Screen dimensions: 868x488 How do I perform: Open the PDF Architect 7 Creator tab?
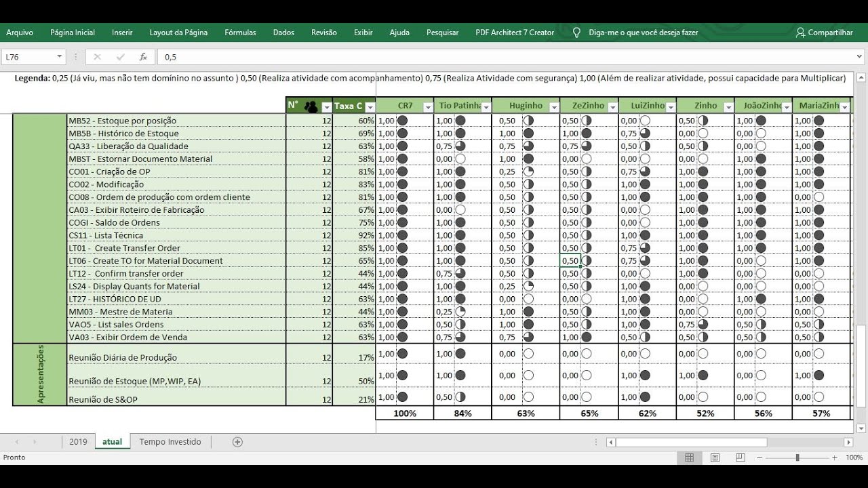pyautogui.click(x=515, y=33)
